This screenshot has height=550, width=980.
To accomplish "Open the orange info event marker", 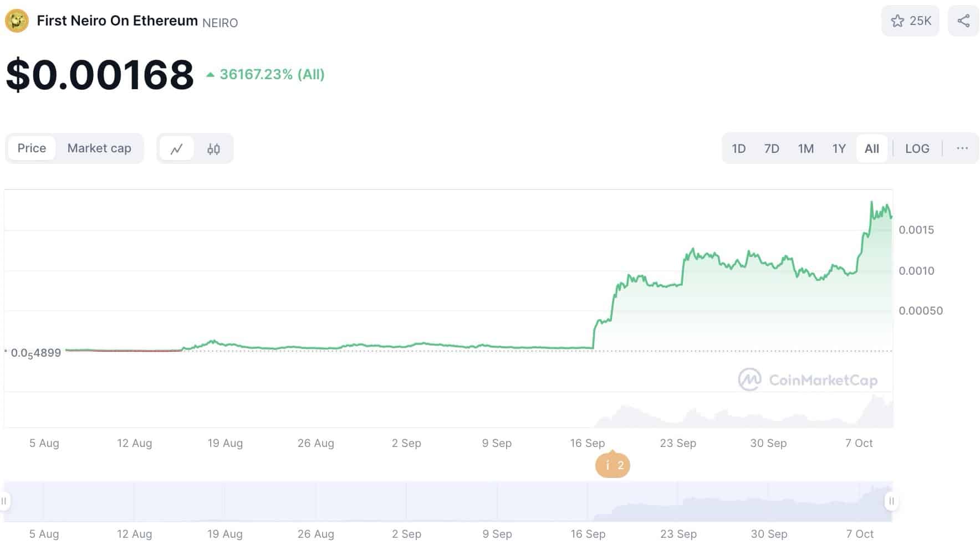I will tap(612, 465).
